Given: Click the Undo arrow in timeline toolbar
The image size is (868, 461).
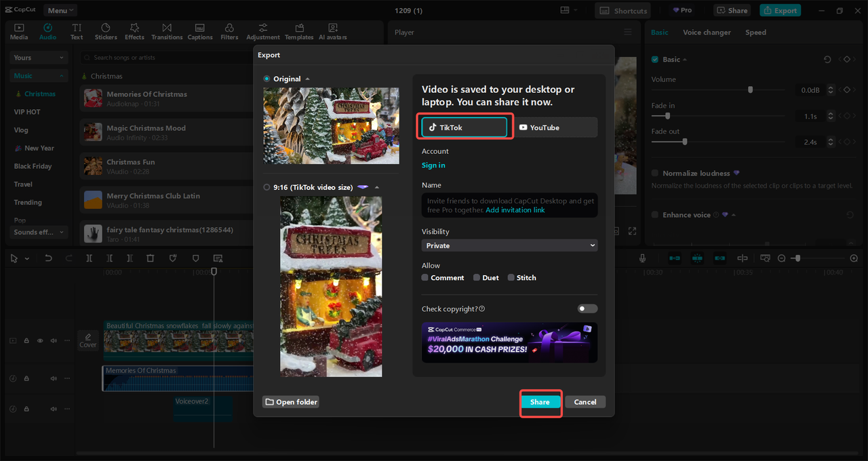Looking at the screenshot, I should point(48,258).
